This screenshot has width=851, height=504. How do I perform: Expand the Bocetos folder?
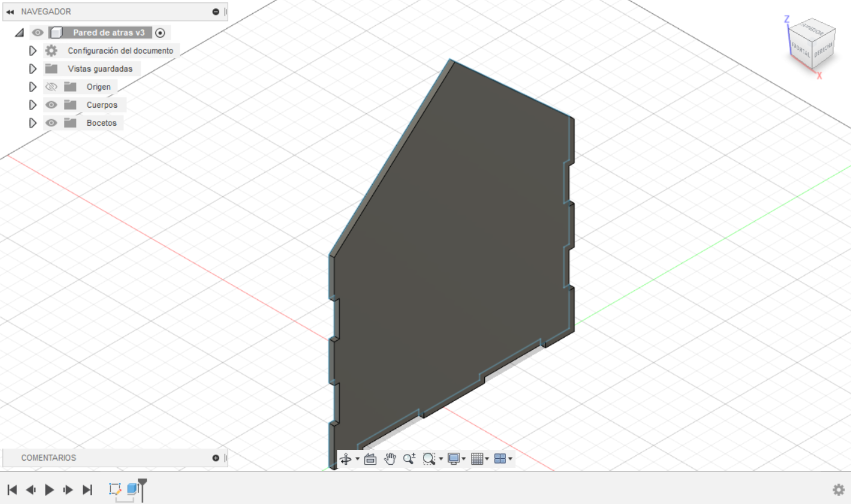(33, 123)
